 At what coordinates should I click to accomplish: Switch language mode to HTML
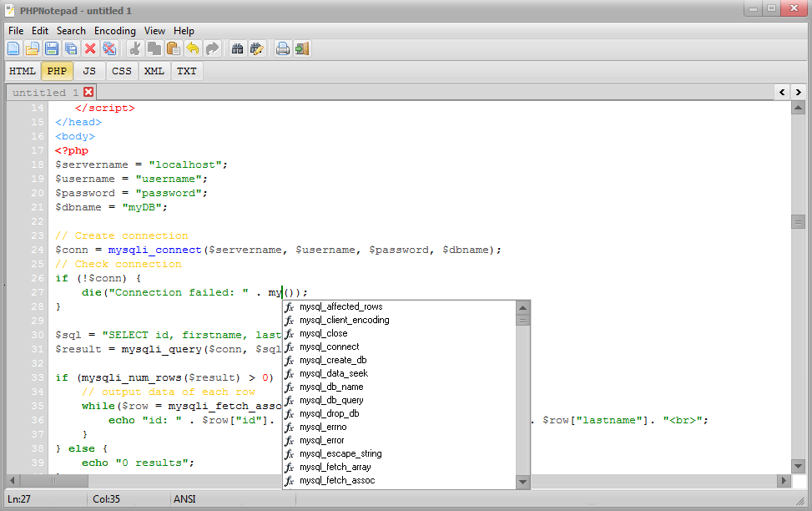pos(23,71)
